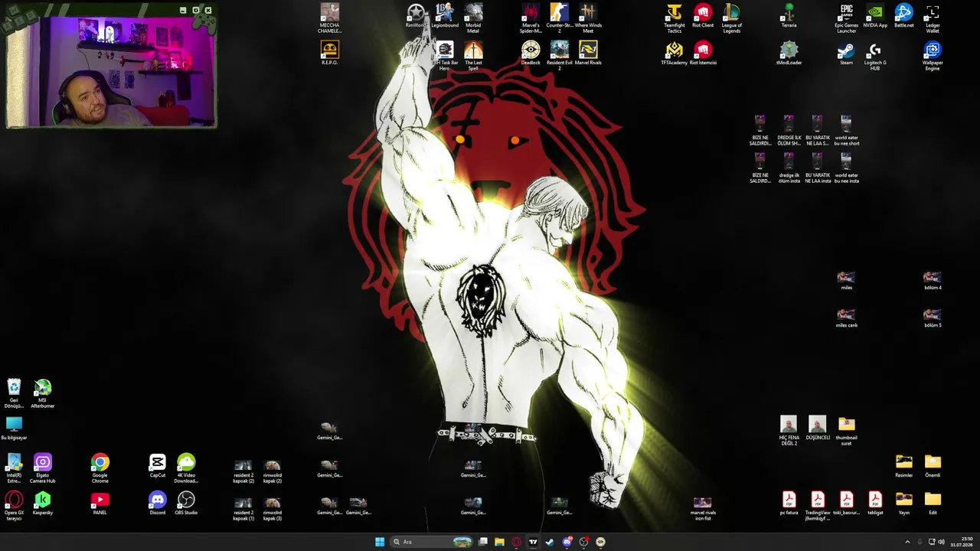Select the MSI Afterburner icon

tap(43, 393)
